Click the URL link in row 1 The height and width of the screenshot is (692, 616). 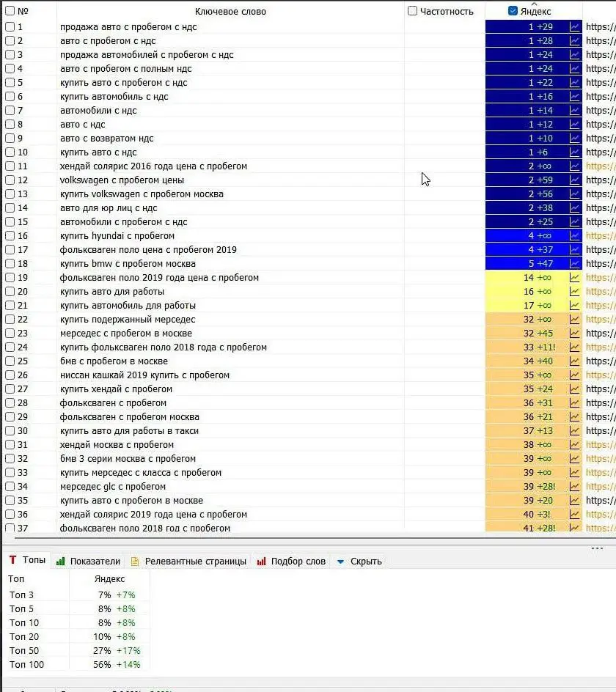600,26
